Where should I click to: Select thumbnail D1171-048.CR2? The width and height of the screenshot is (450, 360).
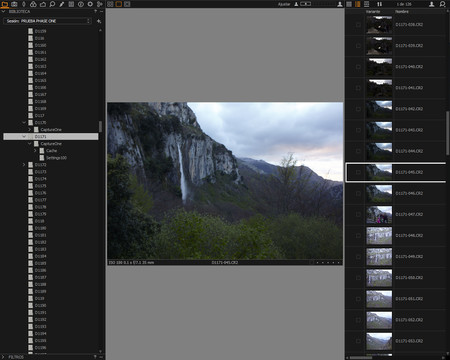[379, 235]
